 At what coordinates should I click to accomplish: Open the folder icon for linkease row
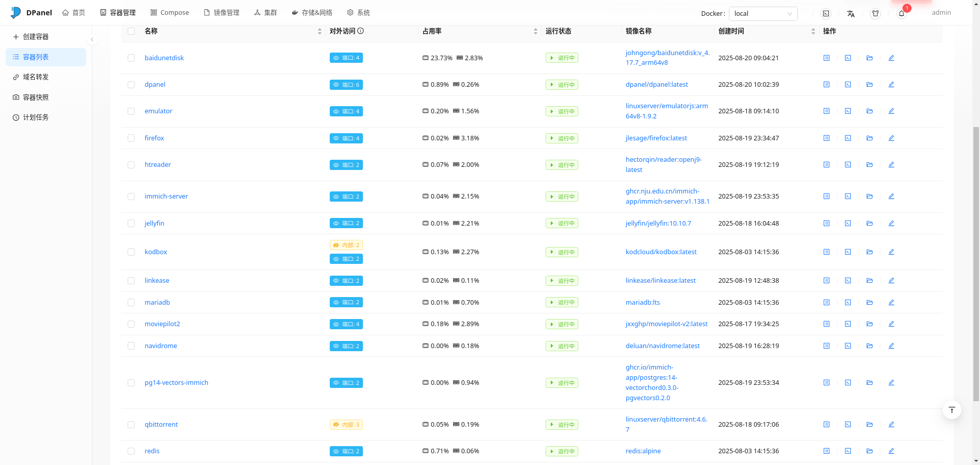click(x=870, y=281)
